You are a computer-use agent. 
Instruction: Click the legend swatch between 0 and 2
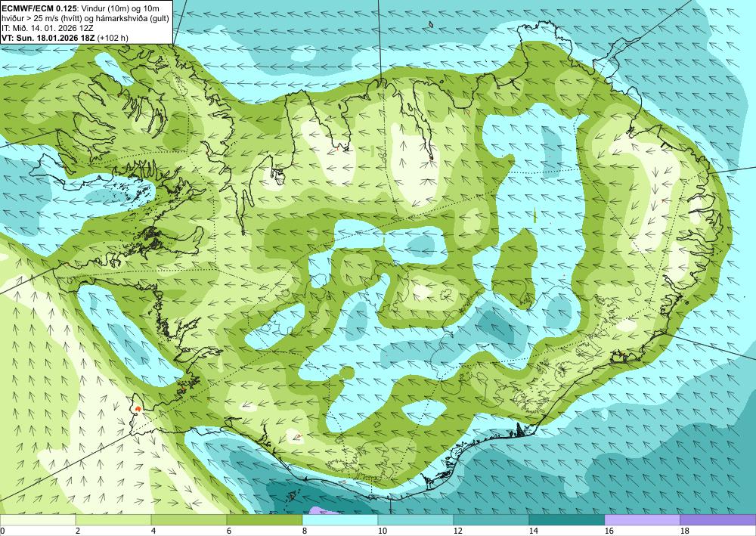click(x=38, y=520)
